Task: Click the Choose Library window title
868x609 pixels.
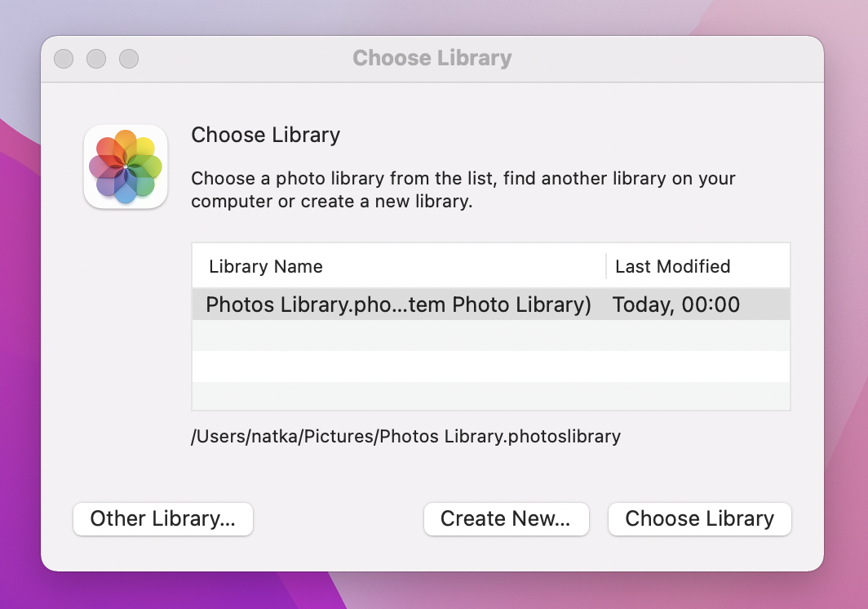Action: 432,58
